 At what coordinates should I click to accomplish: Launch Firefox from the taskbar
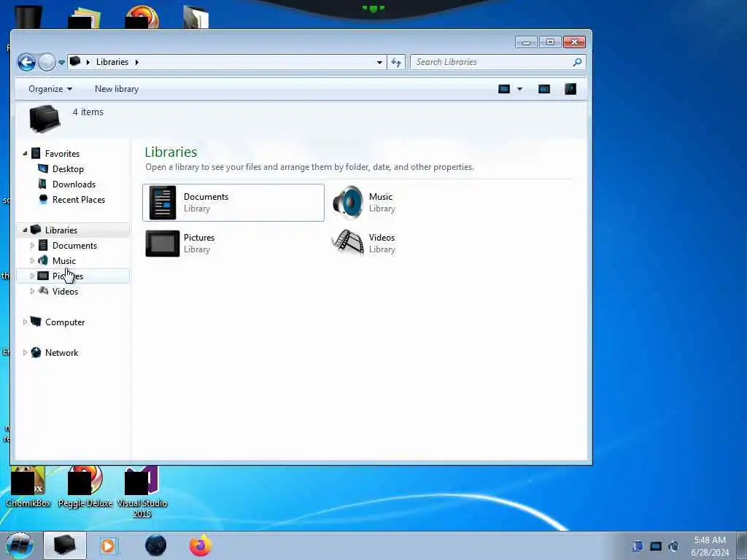(201, 545)
